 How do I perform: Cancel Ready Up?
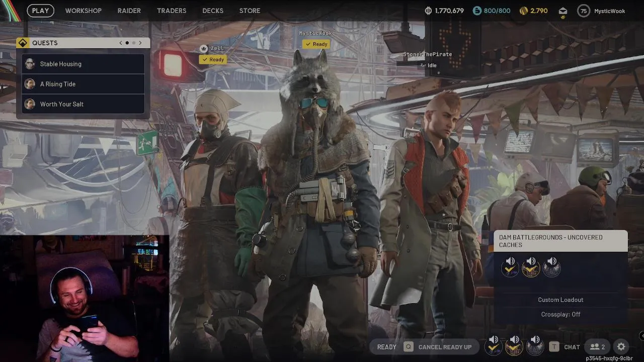click(445, 347)
